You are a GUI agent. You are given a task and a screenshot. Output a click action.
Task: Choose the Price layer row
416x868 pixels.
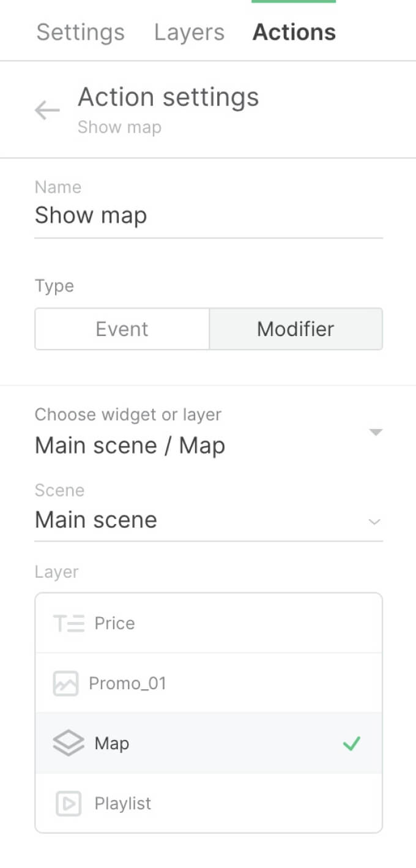(x=208, y=623)
